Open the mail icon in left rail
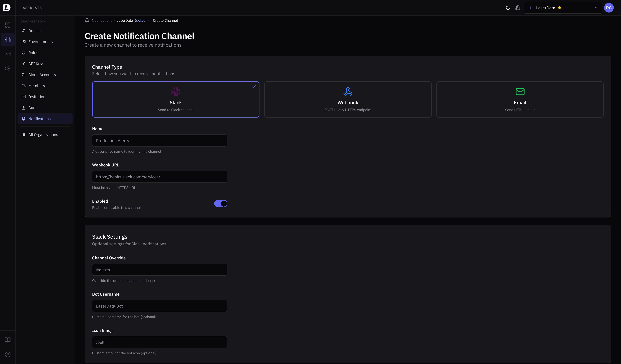The width and height of the screenshot is (621, 364). click(8, 54)
